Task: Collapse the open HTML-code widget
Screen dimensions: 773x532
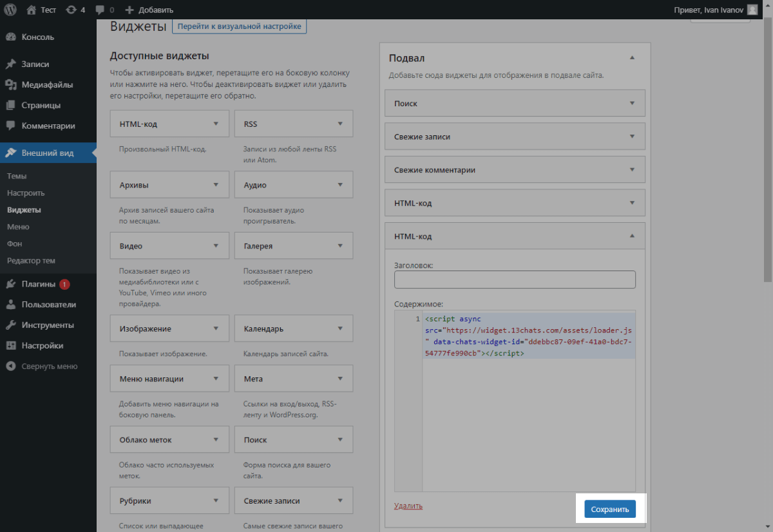Action: point(632,236)
